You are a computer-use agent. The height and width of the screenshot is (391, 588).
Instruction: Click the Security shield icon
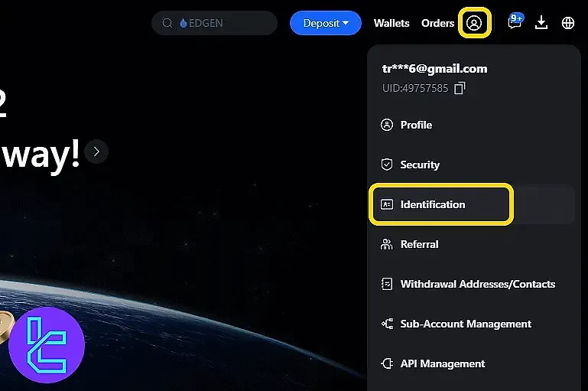387,165
